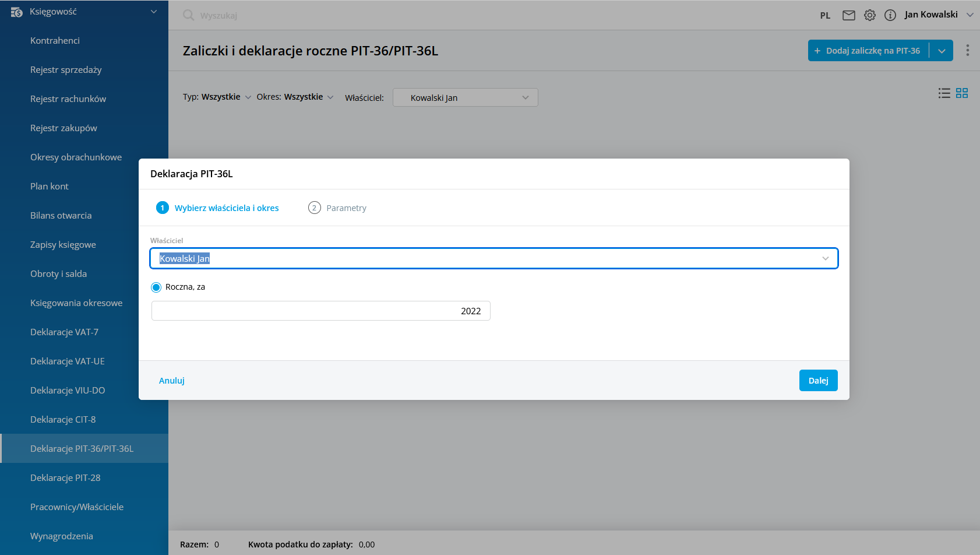Click the year field showing 2022

(320, 311)
